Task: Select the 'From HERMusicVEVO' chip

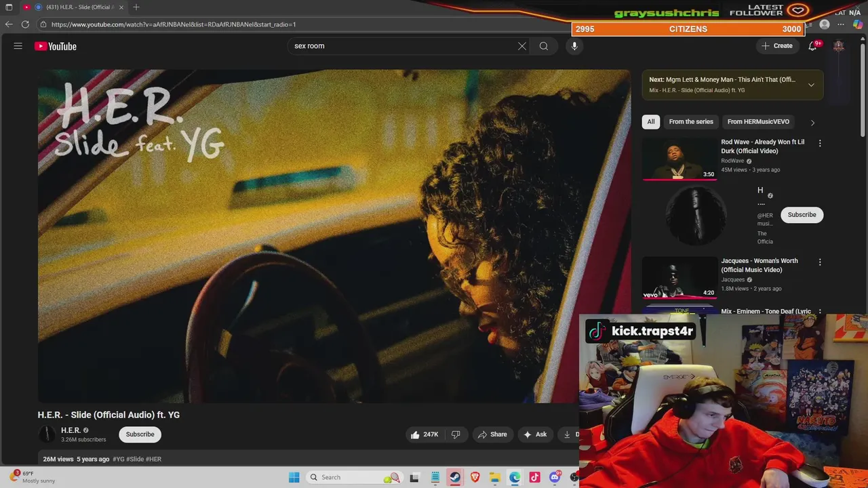Action: click(758, 121)
